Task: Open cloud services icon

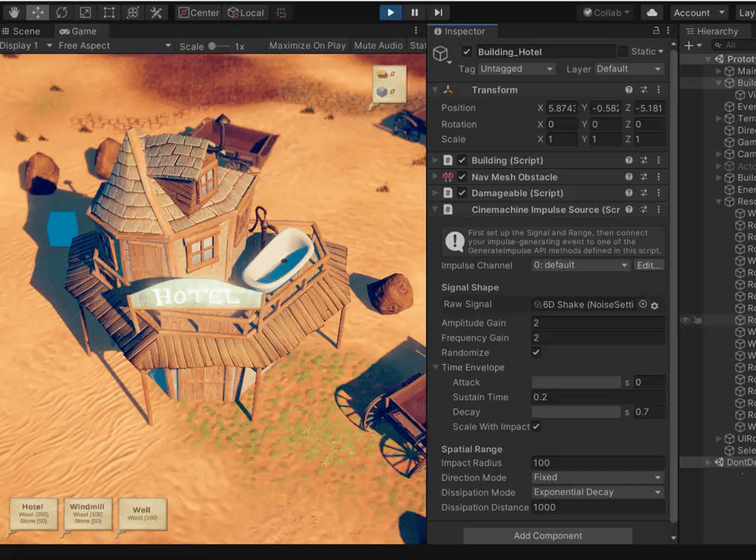Action: [653, 12]
